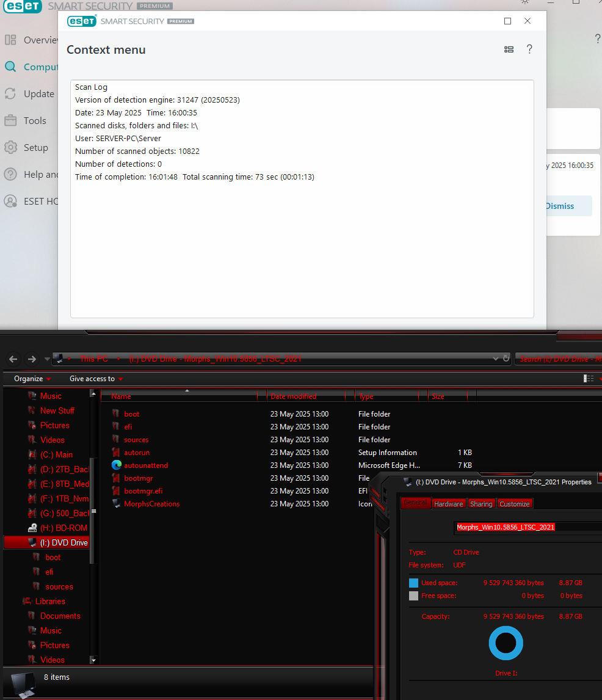Open the Organize menu
Viewport: 602px width, 700px height.
point(32,379)
